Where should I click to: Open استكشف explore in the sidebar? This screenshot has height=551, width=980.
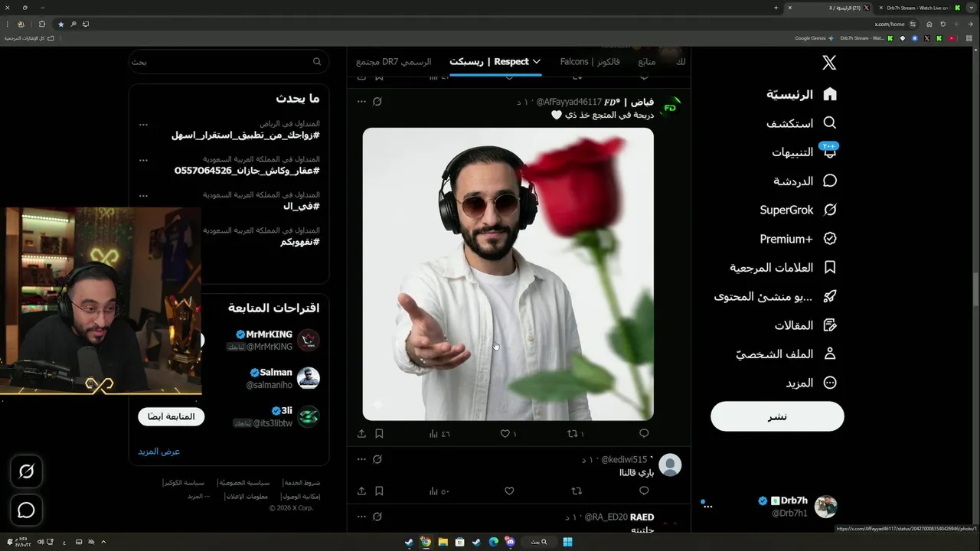pos(802,123)
